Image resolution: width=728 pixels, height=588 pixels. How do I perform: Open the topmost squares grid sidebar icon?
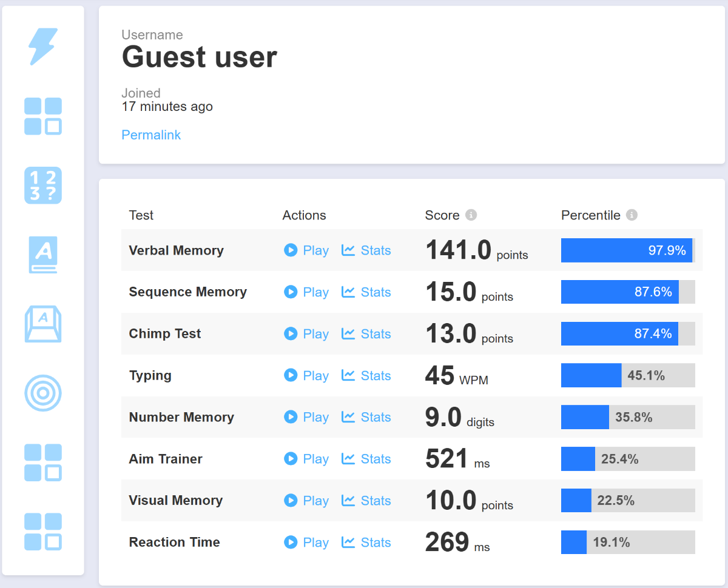[43, 116]
